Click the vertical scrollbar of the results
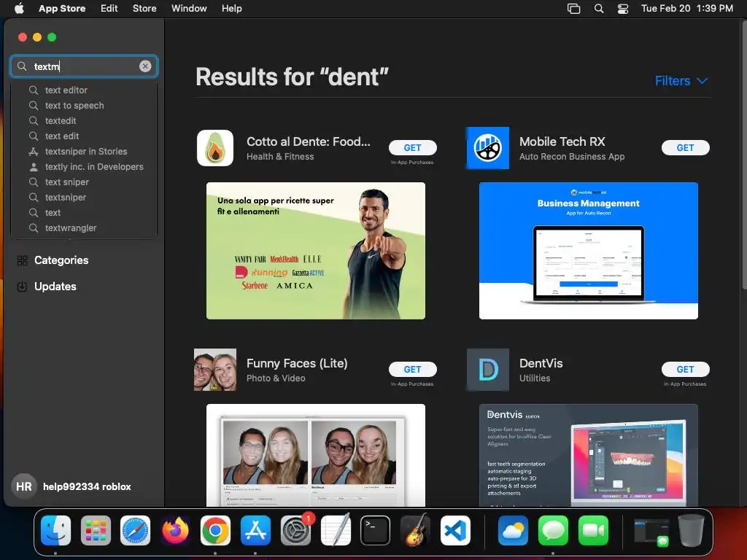 point(744,155)
